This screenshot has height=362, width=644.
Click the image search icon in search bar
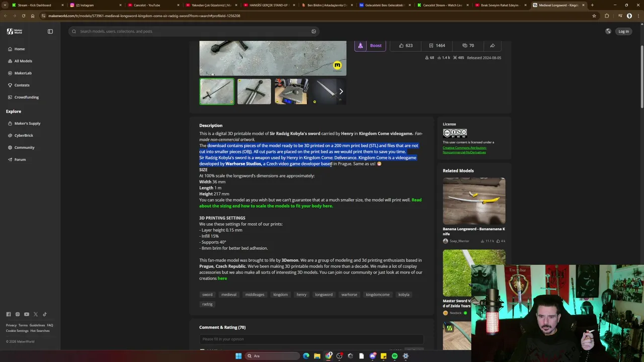(x=313, y=31)
